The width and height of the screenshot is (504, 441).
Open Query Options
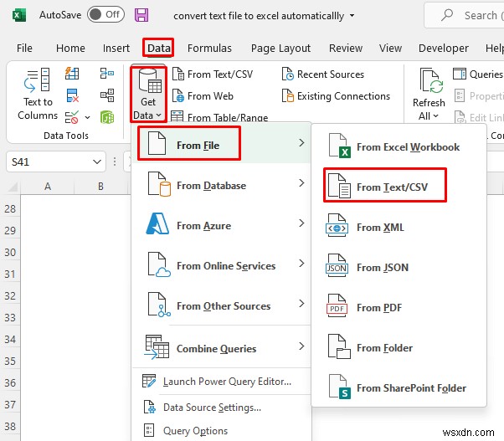[222, 430]
